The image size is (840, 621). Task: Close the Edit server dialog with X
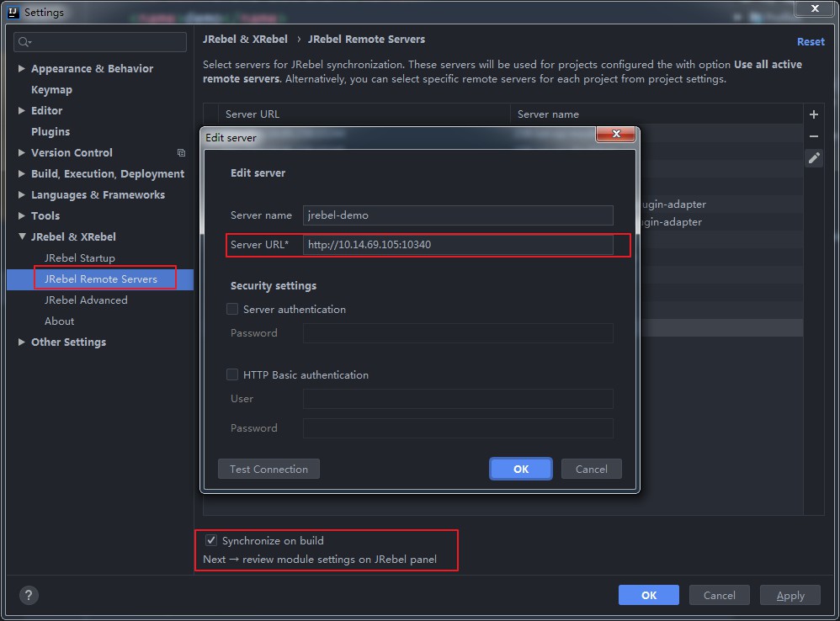tap(616, 134)
